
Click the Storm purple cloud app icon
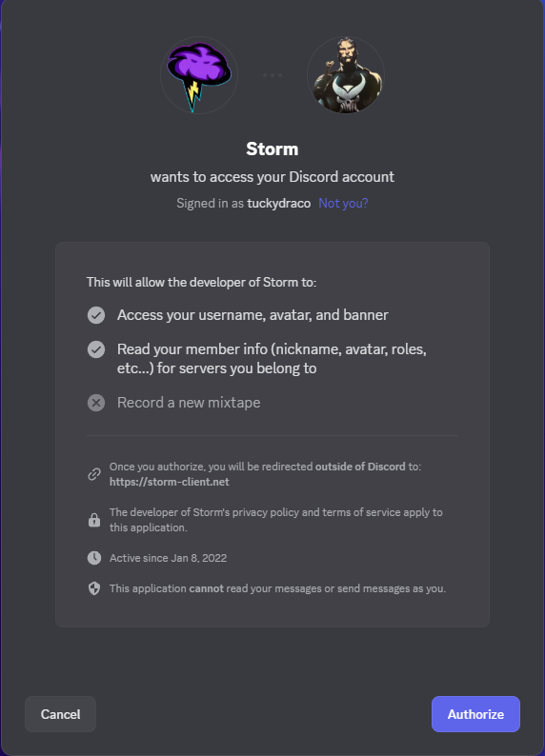pos(199,75)
